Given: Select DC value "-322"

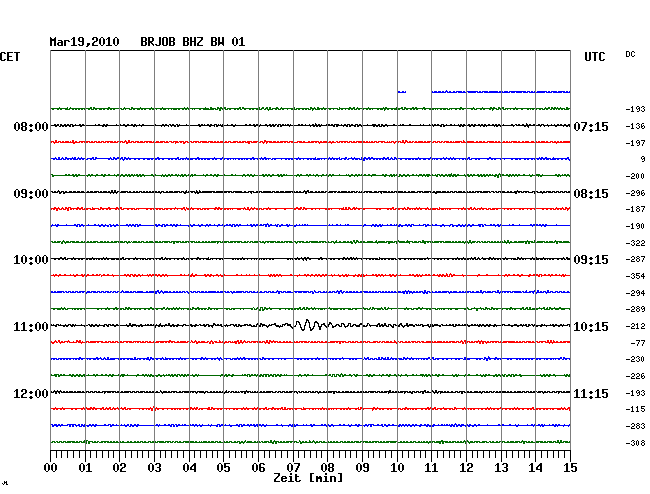Looking at the screenshot, I should coord(635,243).
